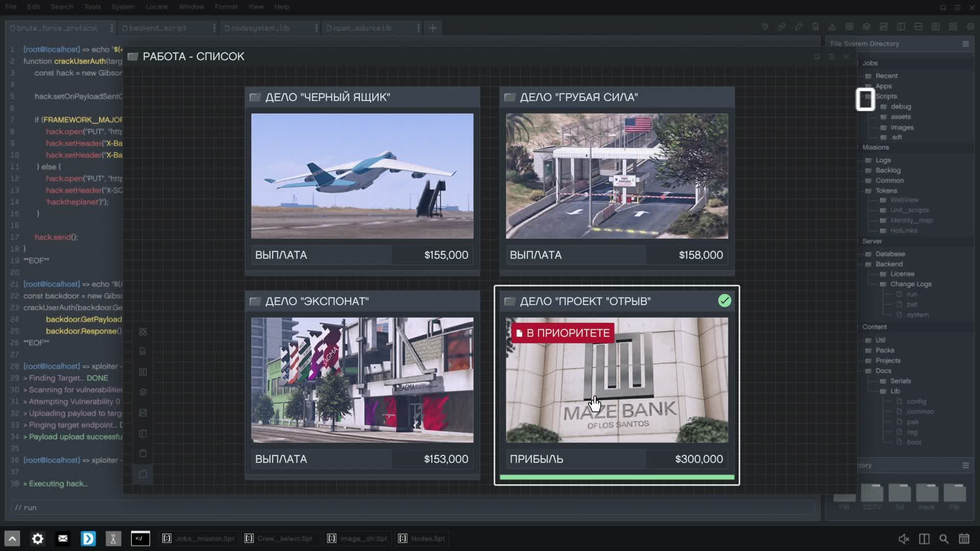This screenshot has width=980, height=551.
Task: Open Image_dir.Spt in the taskbar
Action: (x=357, y=538)
